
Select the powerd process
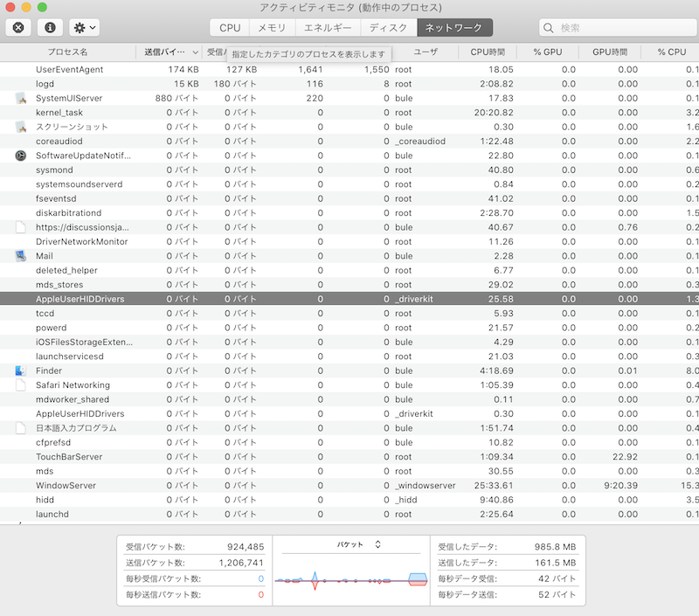point(349,328)
